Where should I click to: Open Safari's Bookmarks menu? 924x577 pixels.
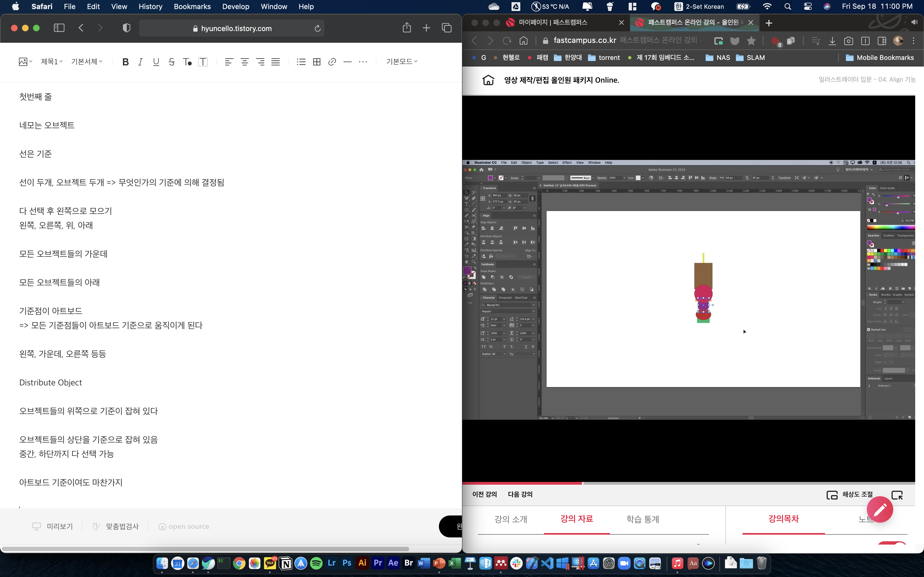point(192,7)
